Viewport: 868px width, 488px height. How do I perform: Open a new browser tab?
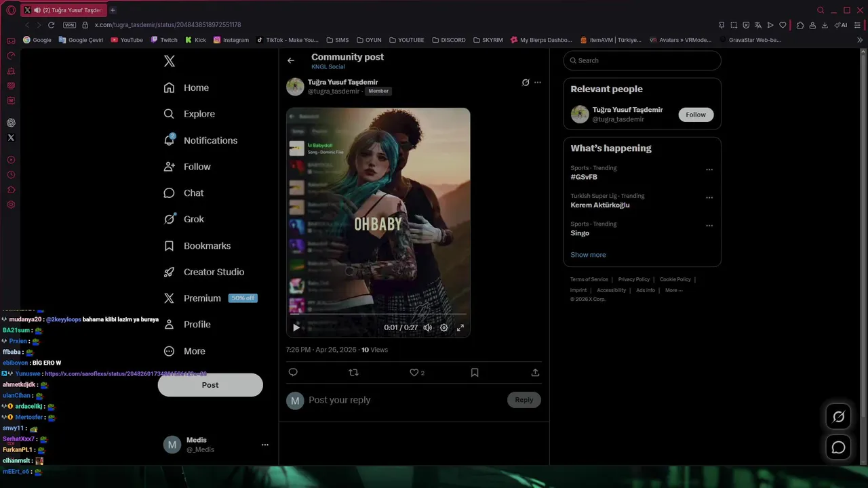[113, 10]
